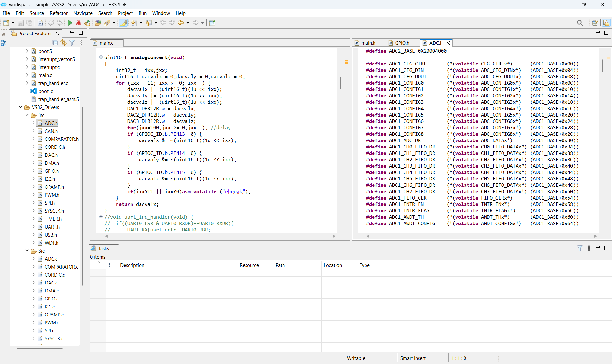Open the Tasks view filter icon

pyautogui.click(x=579, y=248)
